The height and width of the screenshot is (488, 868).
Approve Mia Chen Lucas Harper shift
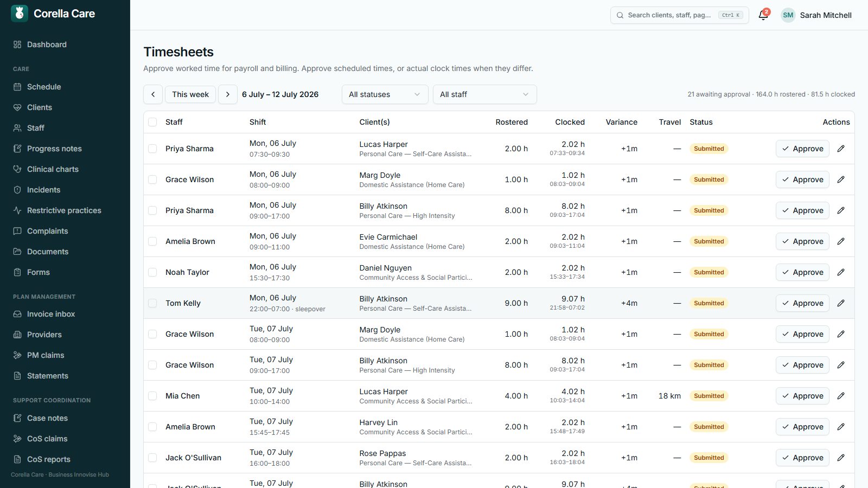pyautogui.click(x=802, y=396)
